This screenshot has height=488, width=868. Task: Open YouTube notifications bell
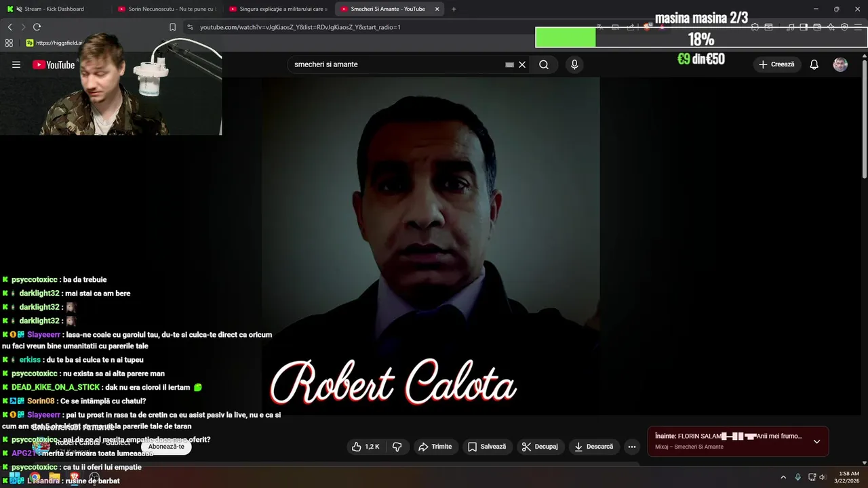814,64
